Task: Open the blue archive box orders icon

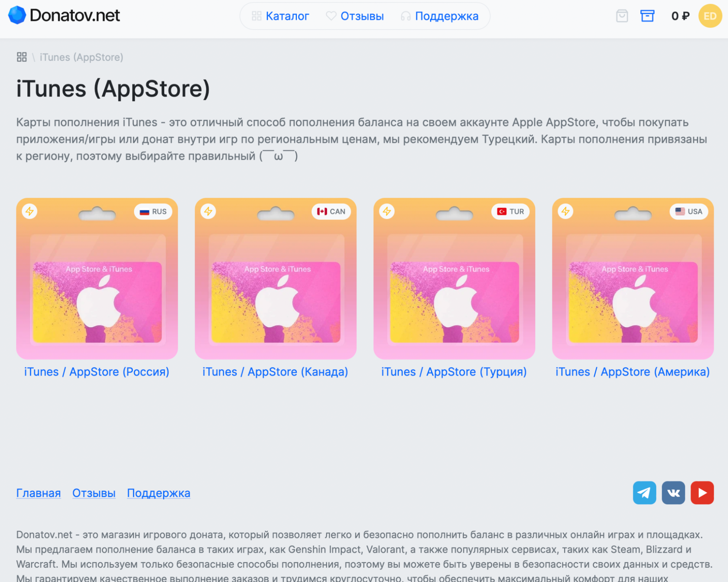Action: 647,16
